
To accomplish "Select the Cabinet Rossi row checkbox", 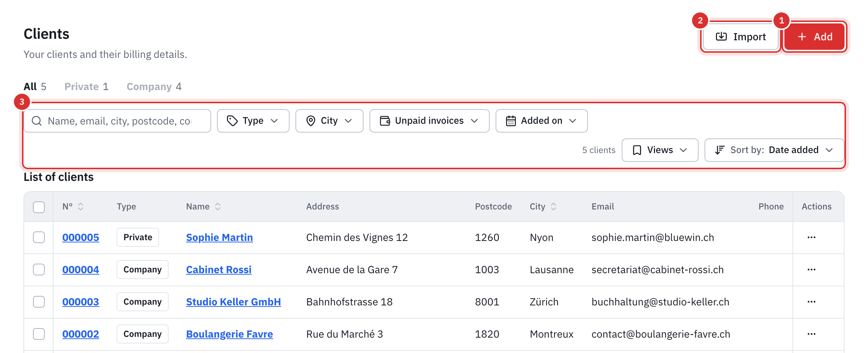I will (39, 270).
